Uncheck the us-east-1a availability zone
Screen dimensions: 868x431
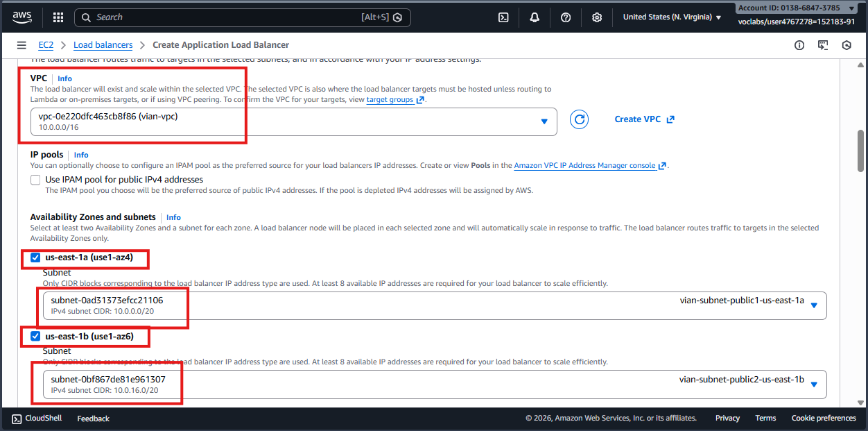coord(35,257)
